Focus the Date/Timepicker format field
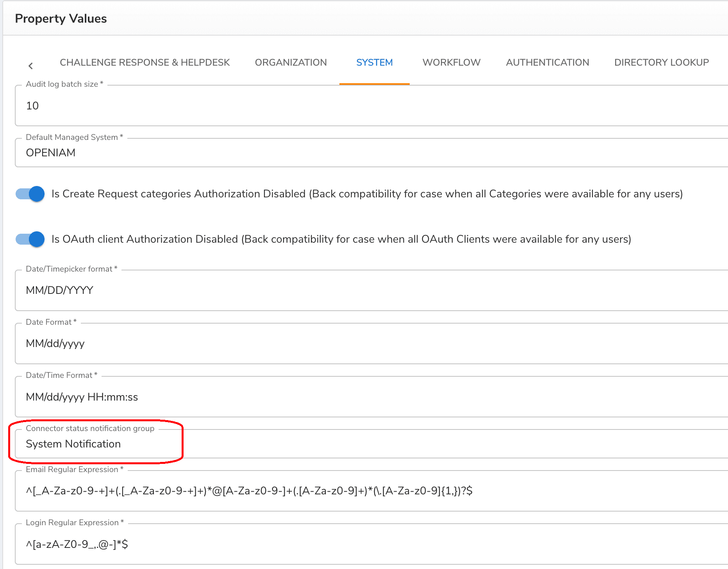This screenshot has width=728, height=569. (x=371, y=290)
